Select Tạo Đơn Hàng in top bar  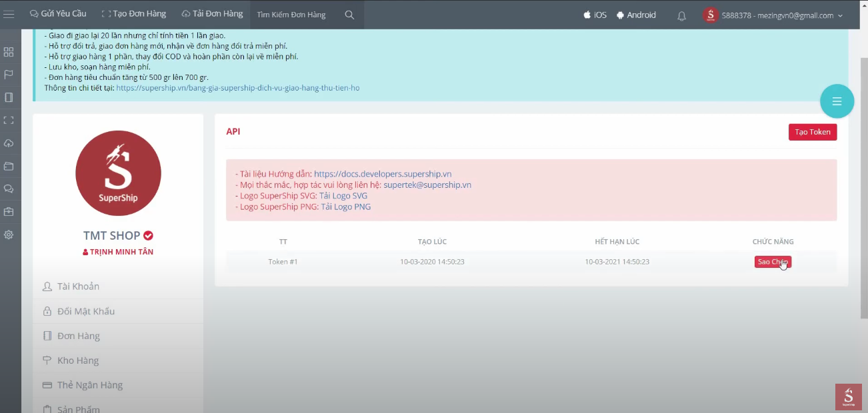click(133, 14)
